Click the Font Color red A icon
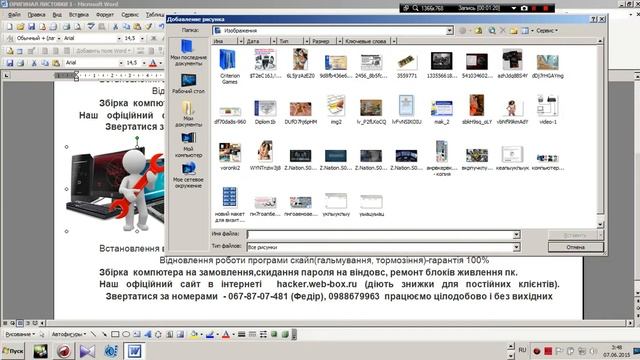The height and width of the screenshot is (360, 640). (x=153, y=63)
